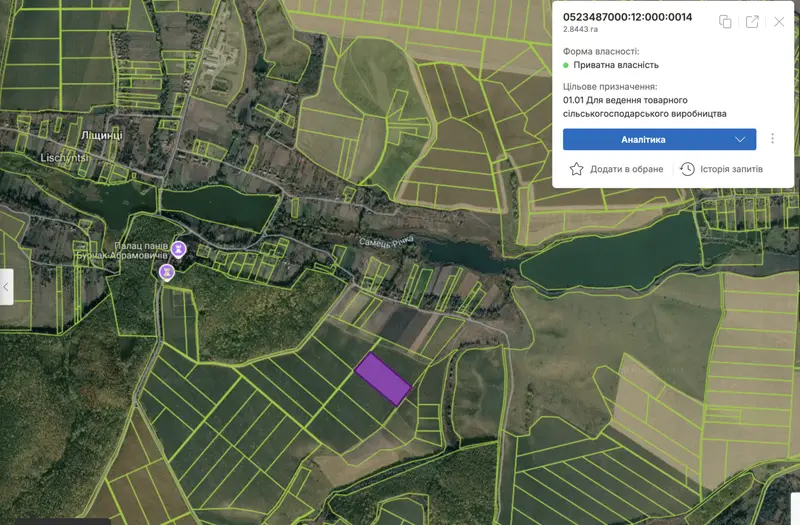
Task: Select the large lake east of river
Action: coord(610,256)
